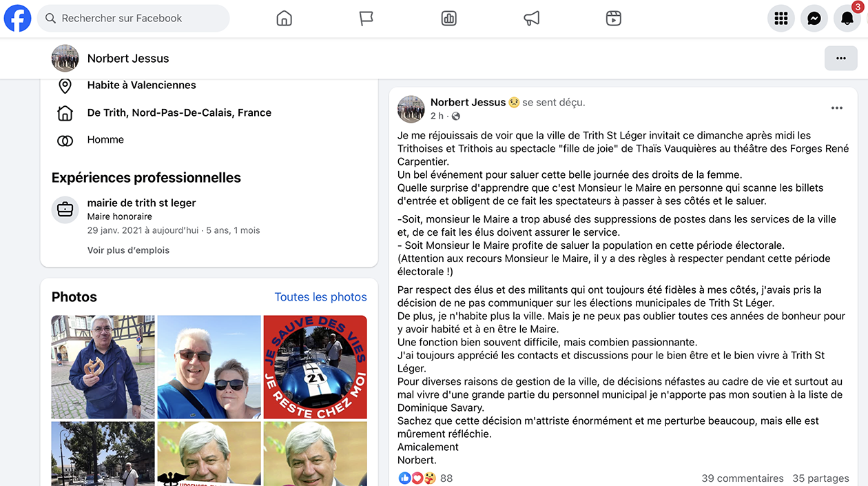Open the Messenger icon
This screenshot has height=486, width=868.
[814, 19]
